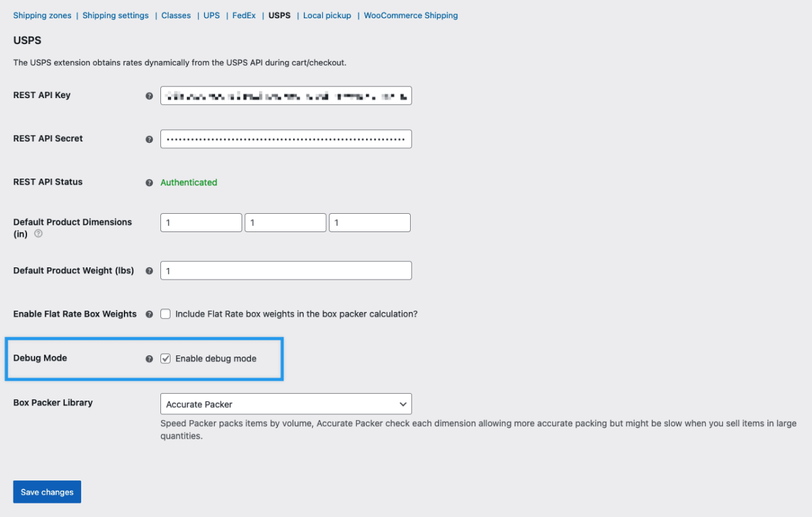
Task: Open the REST API Status help tooltip
Action: 149,182
